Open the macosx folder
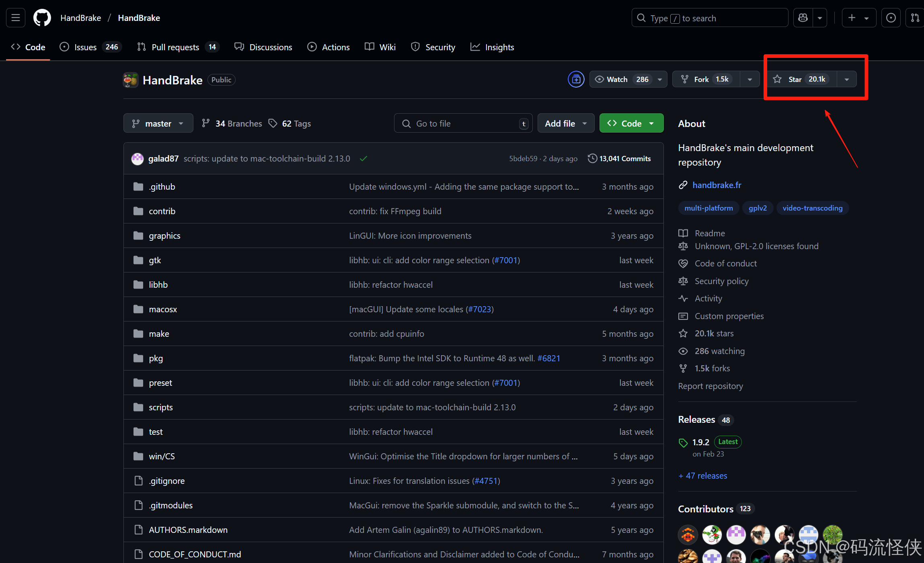This screenshot has height=563, width=924. [x=163, y=309]
